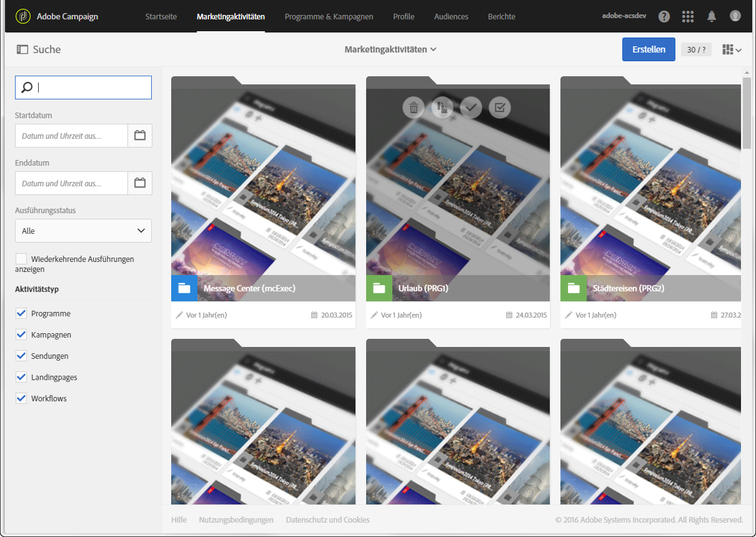Switch to the Profile tab
This screenshot has width=756, height=537.
point(404,17)
